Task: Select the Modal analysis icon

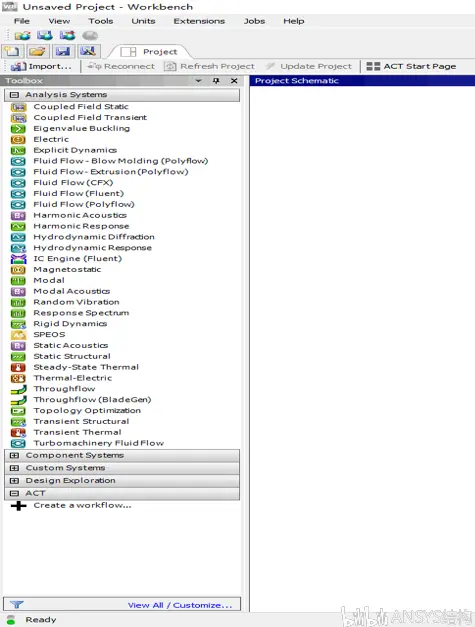Action: coord(18,281)
